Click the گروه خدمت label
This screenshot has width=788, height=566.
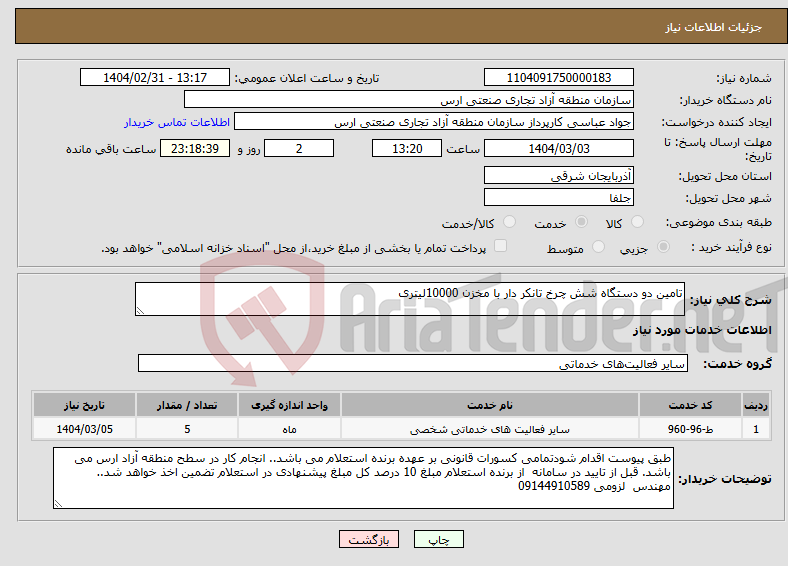tap(737, 364)
